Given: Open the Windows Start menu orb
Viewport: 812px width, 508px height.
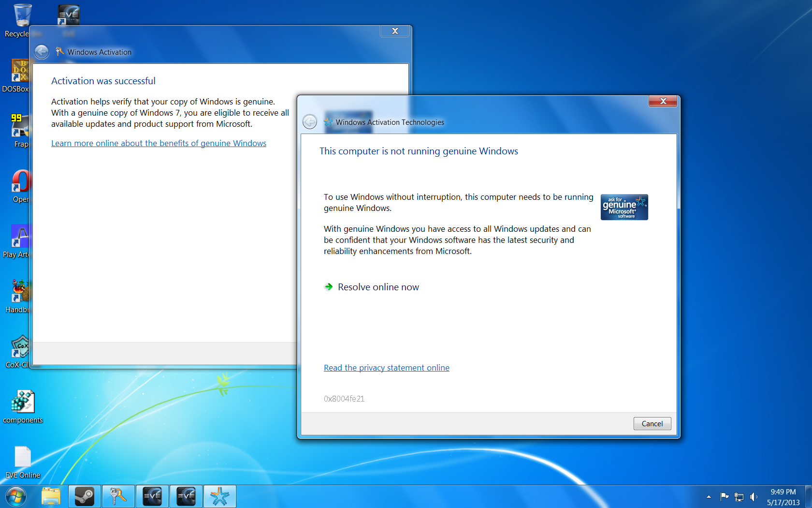Looking at the screenshot, I should pos(15,496).
